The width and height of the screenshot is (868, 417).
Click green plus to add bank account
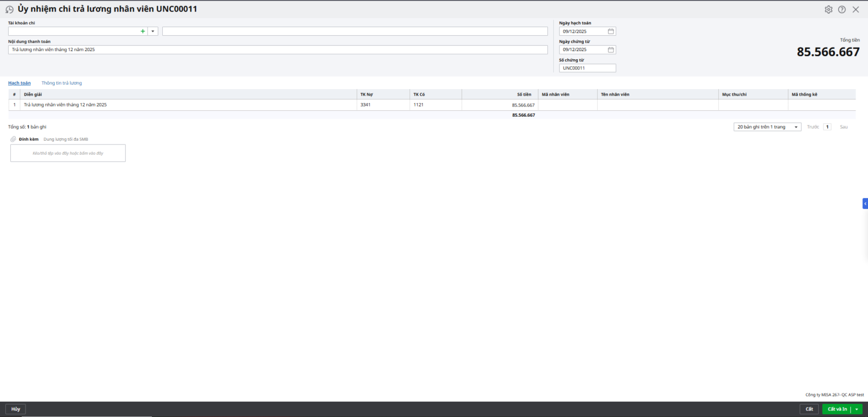coord(143,31)
